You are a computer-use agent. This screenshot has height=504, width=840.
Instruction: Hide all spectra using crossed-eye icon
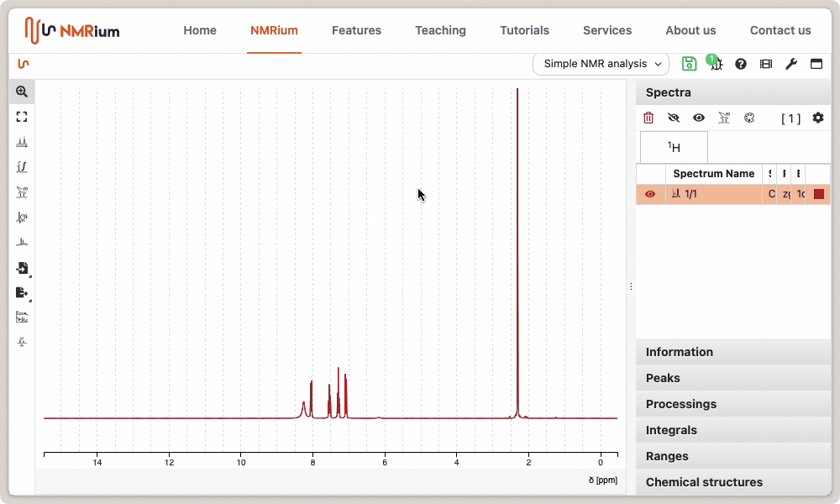tap(674, 118)
